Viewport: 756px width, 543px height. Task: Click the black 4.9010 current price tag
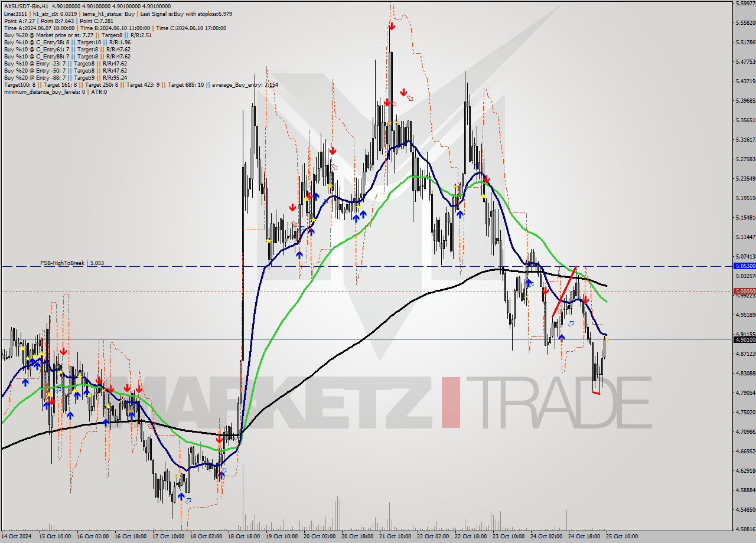coord(744,339)
